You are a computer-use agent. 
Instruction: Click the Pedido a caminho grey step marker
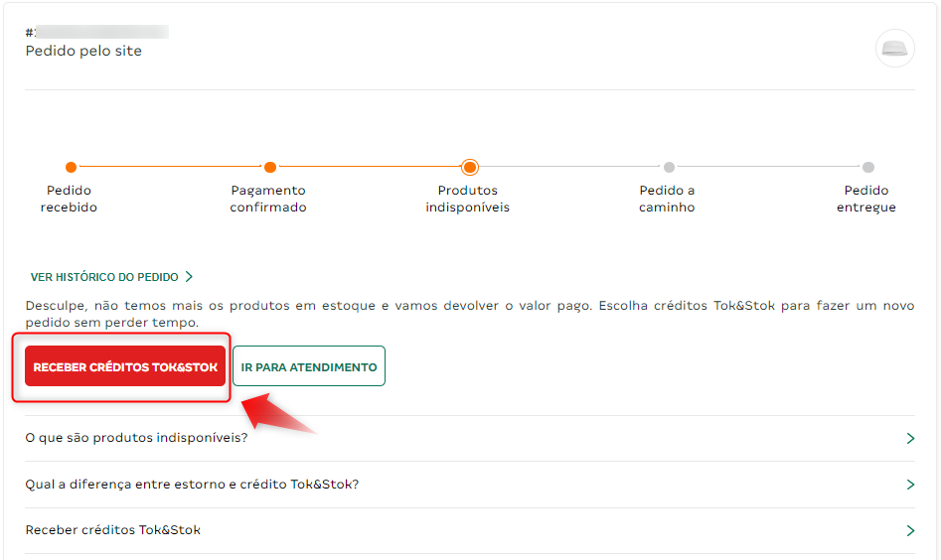pos(669,167)
